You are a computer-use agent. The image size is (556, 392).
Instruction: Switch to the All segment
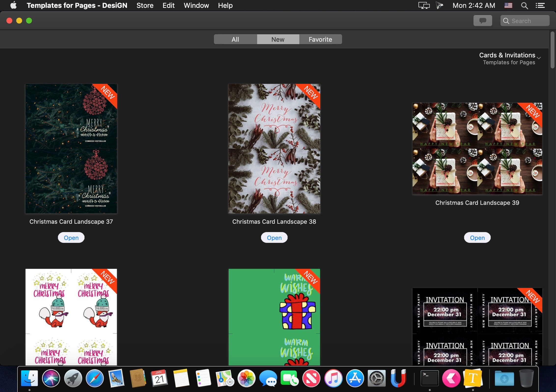[x=235, y=39]
